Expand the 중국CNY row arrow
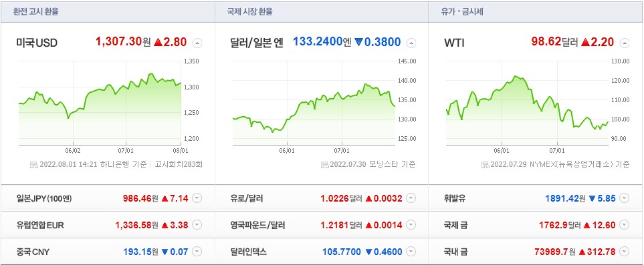Screen dimensions: 644x265 tap(197, 252)
